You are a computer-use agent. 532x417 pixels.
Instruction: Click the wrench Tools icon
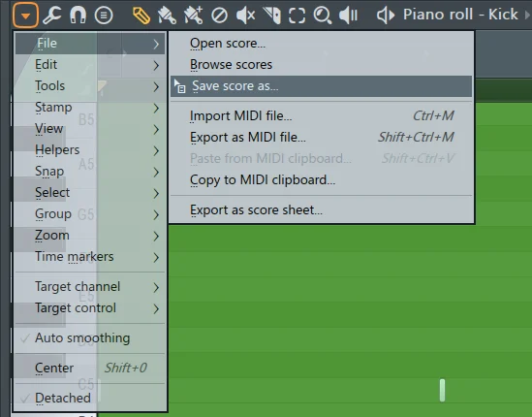[52, 16]
